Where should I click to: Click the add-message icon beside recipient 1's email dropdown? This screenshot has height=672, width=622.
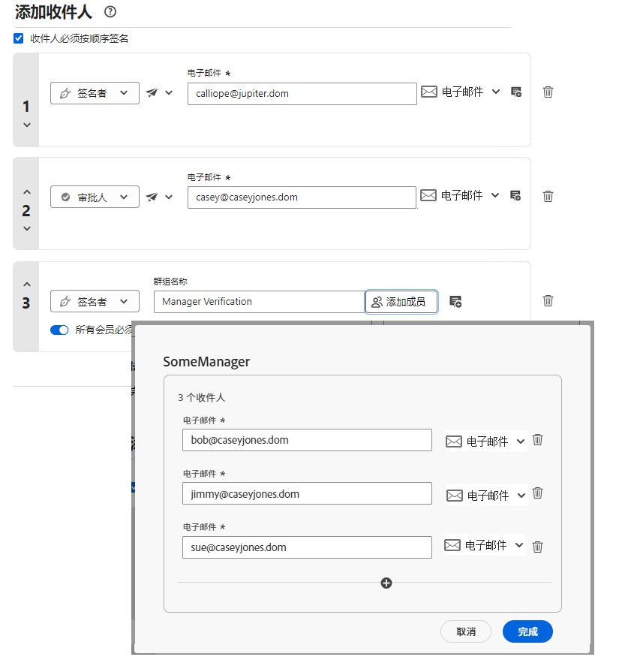(x=515, y=92)
